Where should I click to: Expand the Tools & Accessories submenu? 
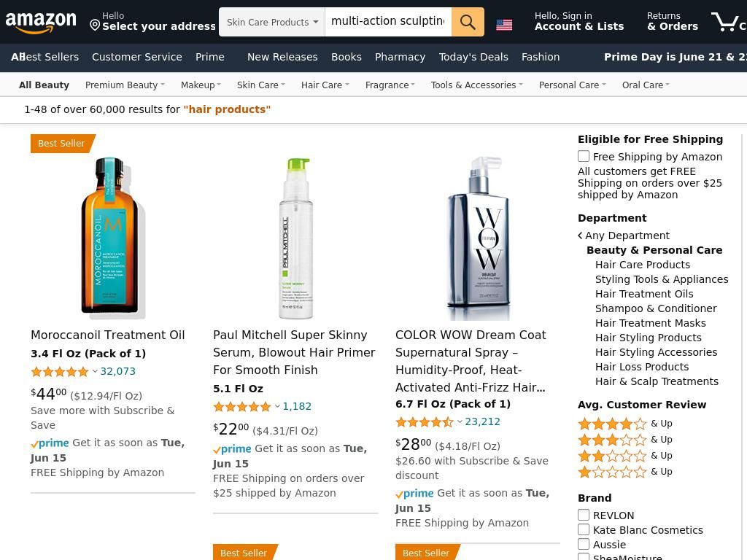tap(477, 85)
